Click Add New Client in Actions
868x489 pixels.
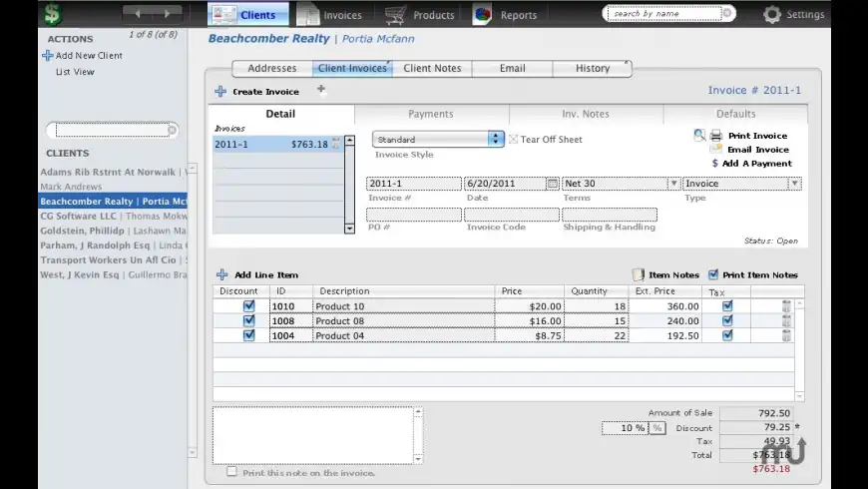click(89, 56)
